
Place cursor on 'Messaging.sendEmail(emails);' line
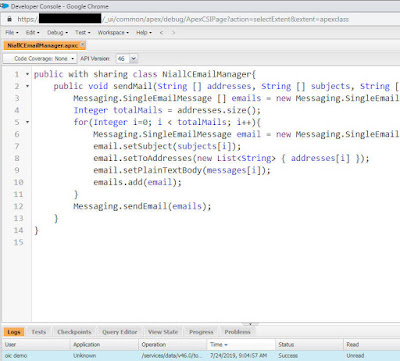[142, 206]
